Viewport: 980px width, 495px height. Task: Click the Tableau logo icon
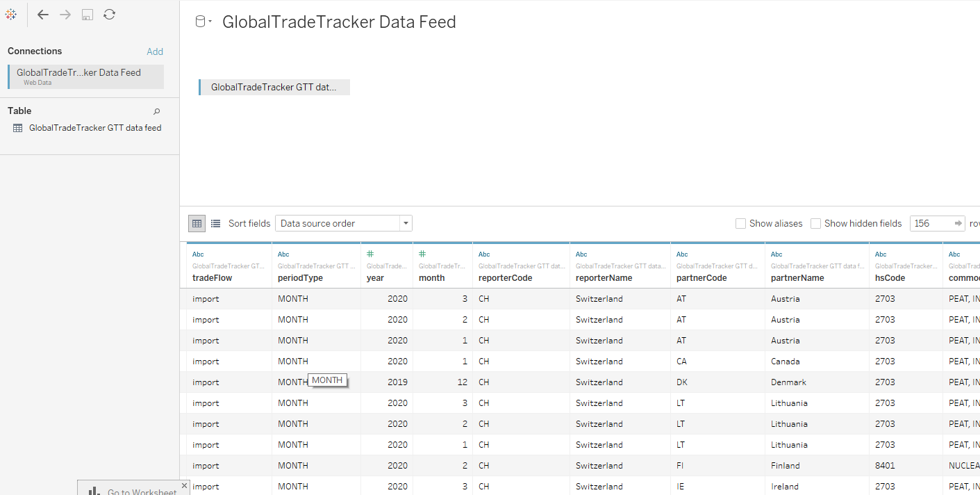click(10, 15)
